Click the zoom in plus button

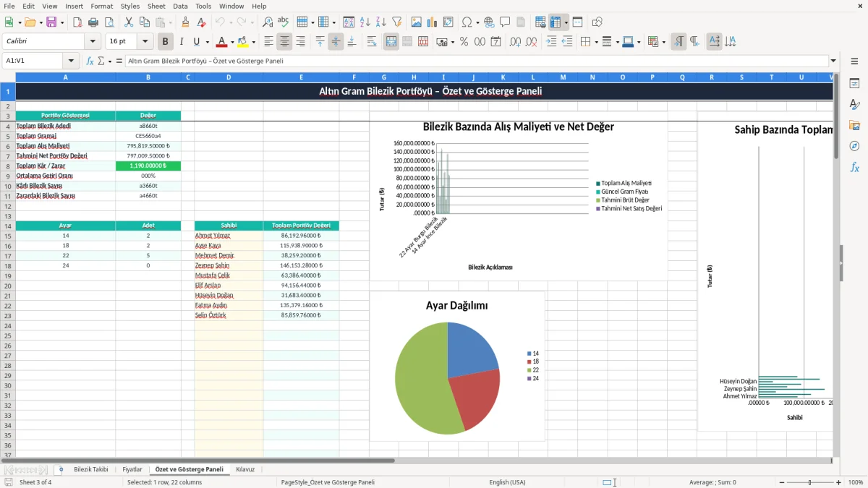(x=839, y=482)
